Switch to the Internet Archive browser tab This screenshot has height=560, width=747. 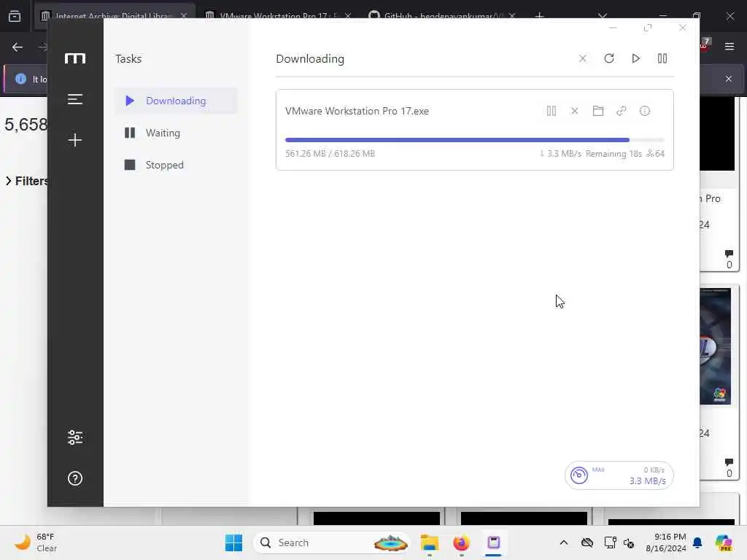click(113, 16)
